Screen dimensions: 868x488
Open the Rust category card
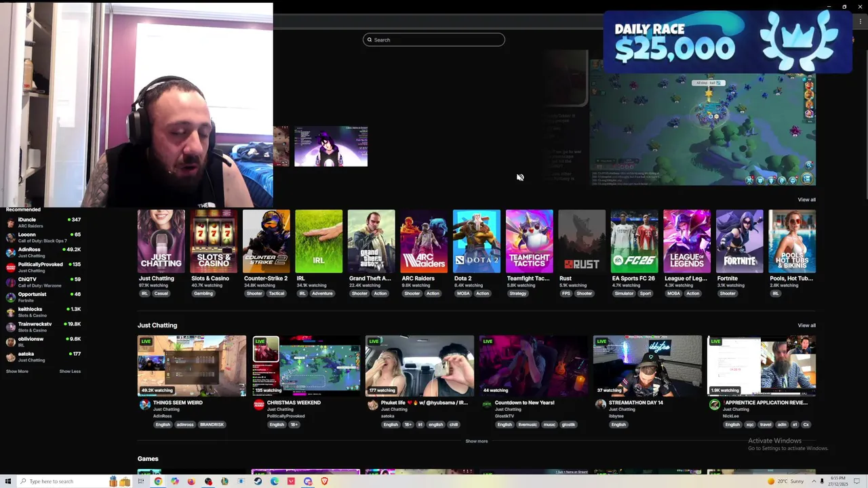pos(582,241)
